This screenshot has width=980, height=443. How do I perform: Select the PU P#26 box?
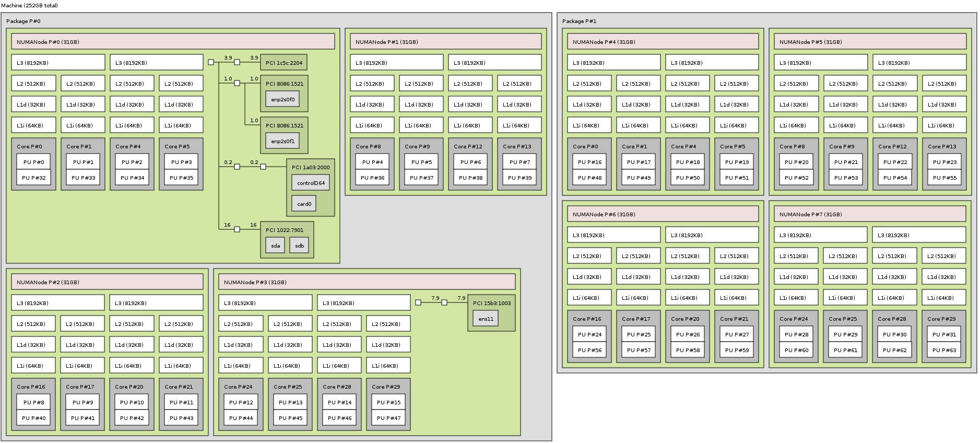click(x=688, y=334)
